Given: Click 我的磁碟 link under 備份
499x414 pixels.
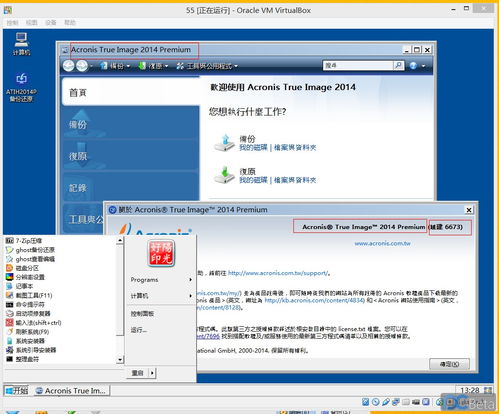Looking at the screenshot, I should coord(253,147).
